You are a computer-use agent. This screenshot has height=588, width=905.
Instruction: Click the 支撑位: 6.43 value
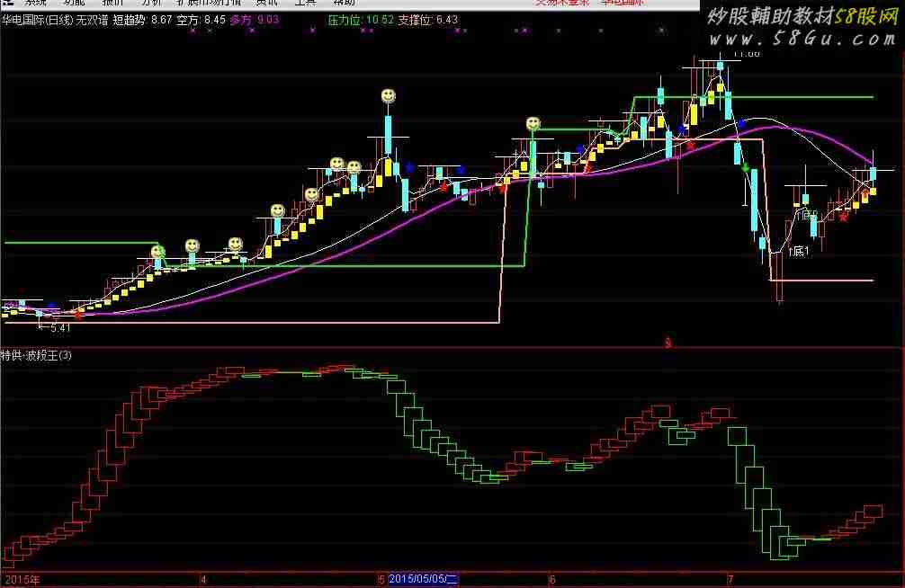[427, 20]
